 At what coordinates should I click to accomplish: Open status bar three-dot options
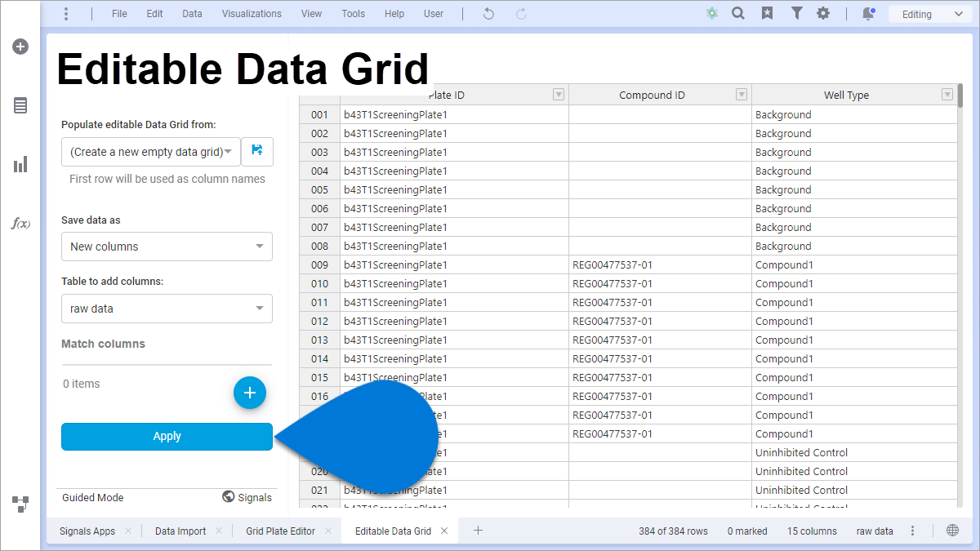coord(913,531)
